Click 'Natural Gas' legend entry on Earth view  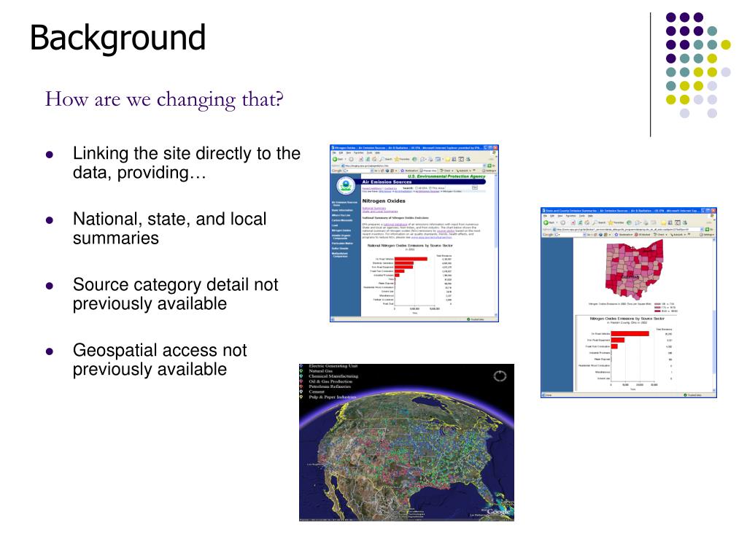click(x=320, y=371)
